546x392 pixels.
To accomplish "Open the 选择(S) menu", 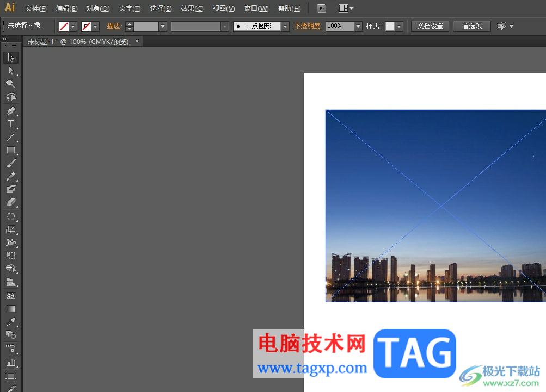I will coord(161,9).
